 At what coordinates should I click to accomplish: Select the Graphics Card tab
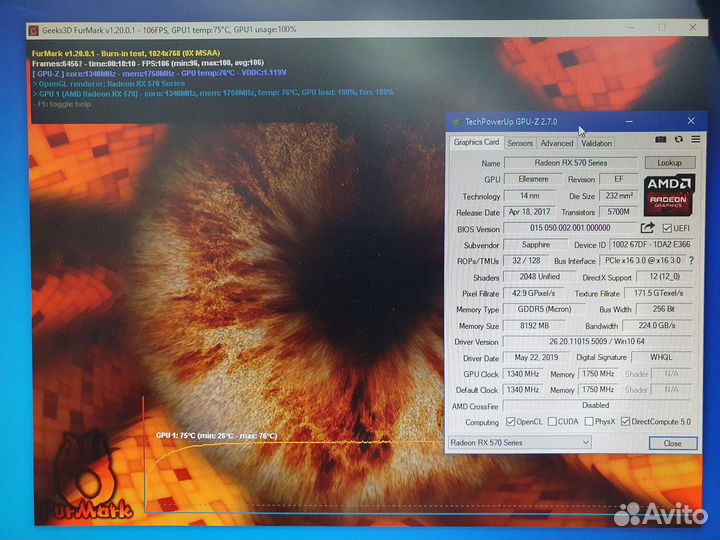pyautogui.click(x=476, y=142)
